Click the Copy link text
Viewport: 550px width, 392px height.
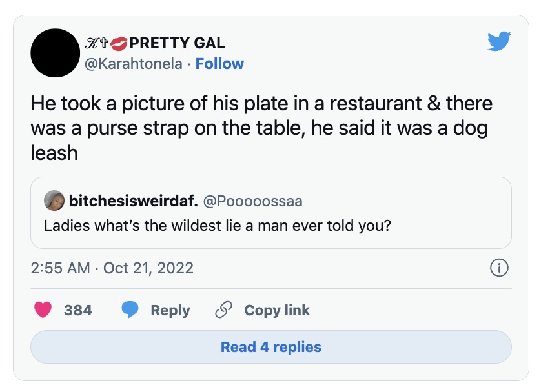coord(277,310)
